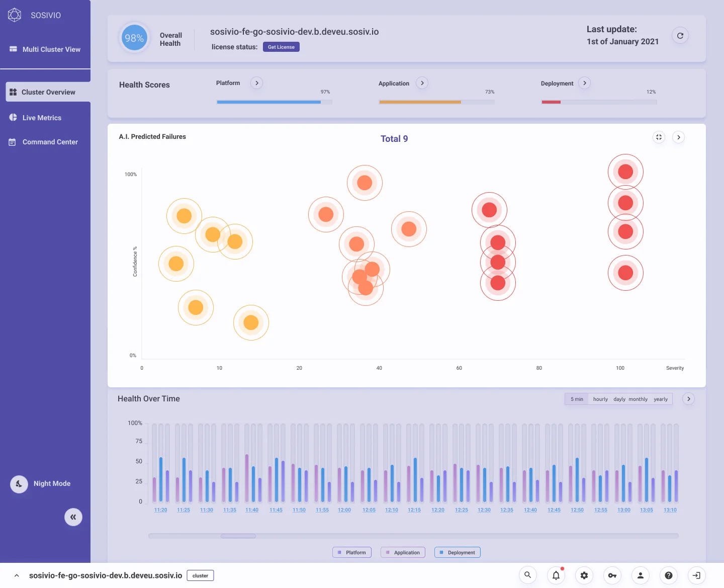The height and width of the screenshot is (588, 724).
Task: Toggle Application series in legend
Action: click(403, 552)
